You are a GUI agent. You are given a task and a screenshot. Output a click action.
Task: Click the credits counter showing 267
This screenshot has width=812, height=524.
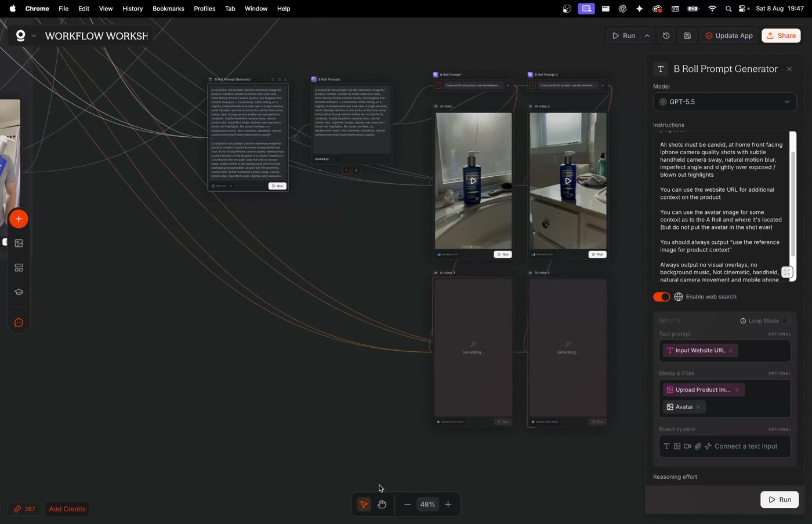(x=24, y=509)
